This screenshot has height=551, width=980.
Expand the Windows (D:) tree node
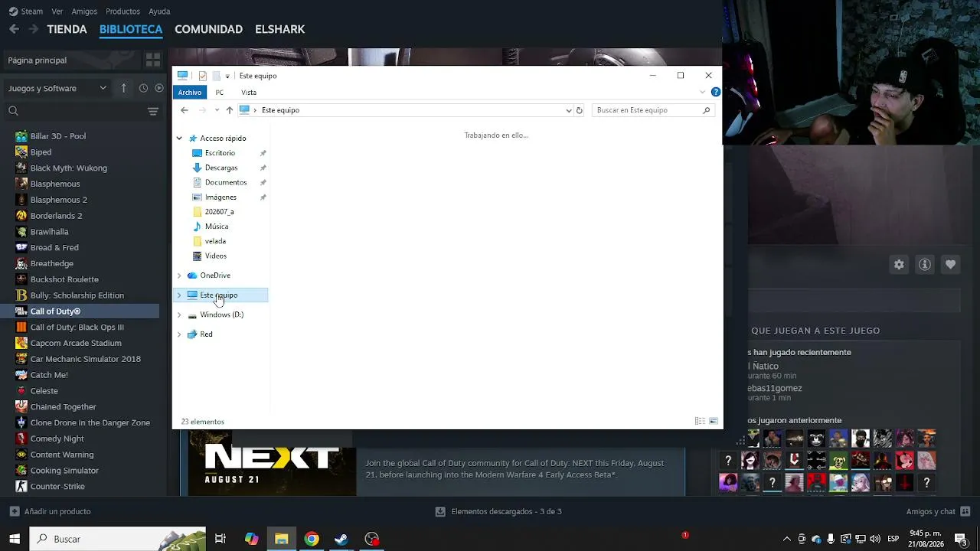(x=179, y=315)
